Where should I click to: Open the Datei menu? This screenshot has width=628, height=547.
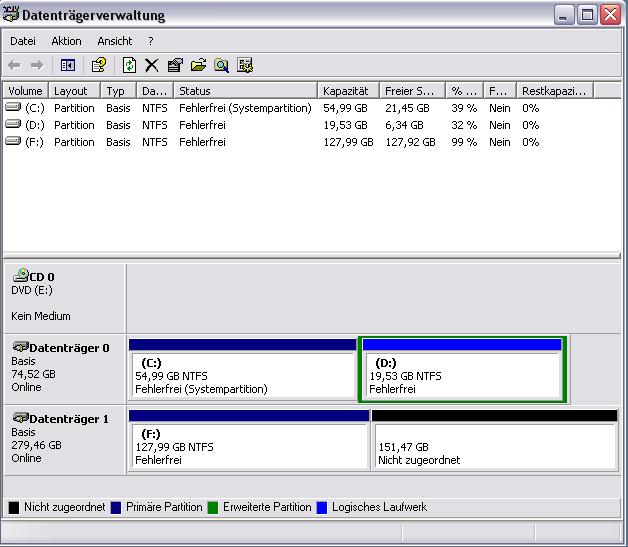(x=23, y=41)
